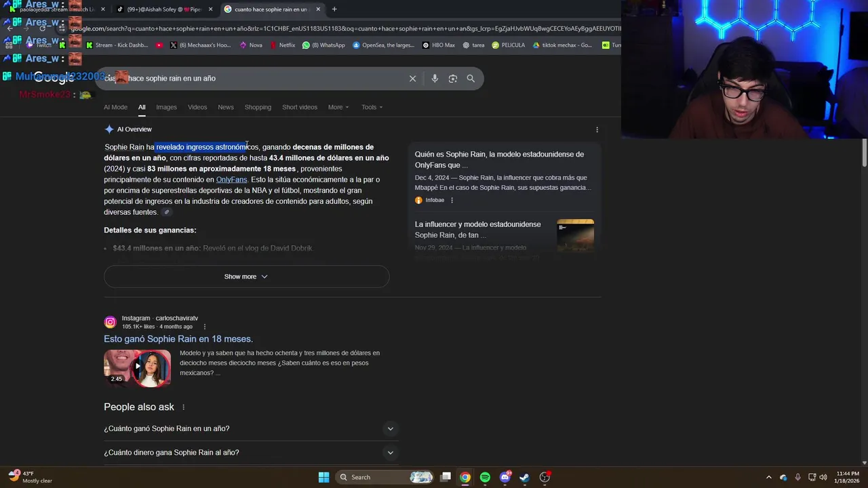Play the 2:45 Instagram video thumbnail
The image size is (868, 488).
(137, 368)
